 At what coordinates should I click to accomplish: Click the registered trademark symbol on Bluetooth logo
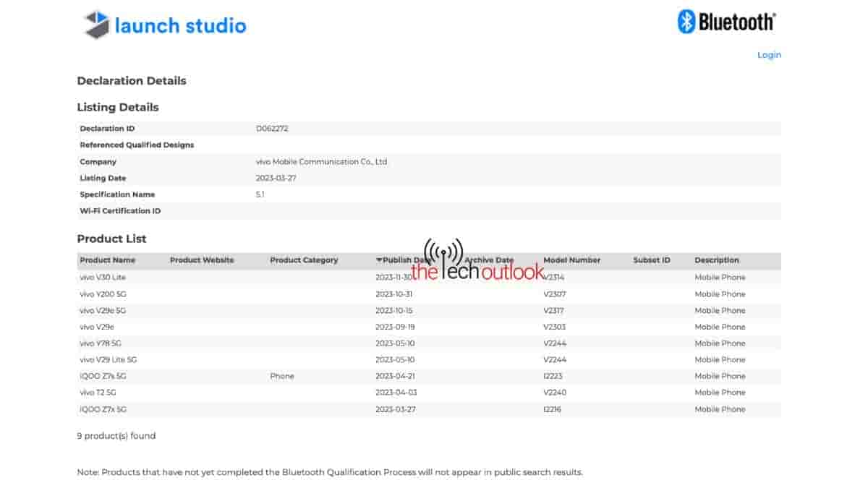tap(774, 14)
